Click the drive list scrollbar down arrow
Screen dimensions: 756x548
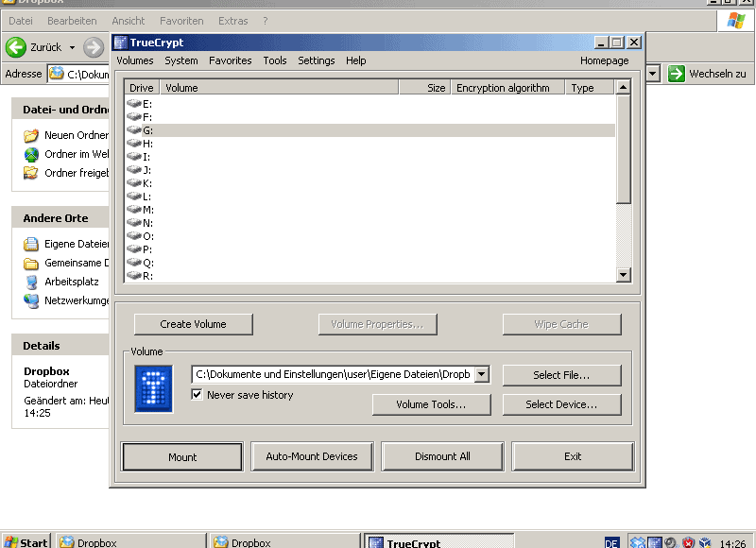pos(623,275)
